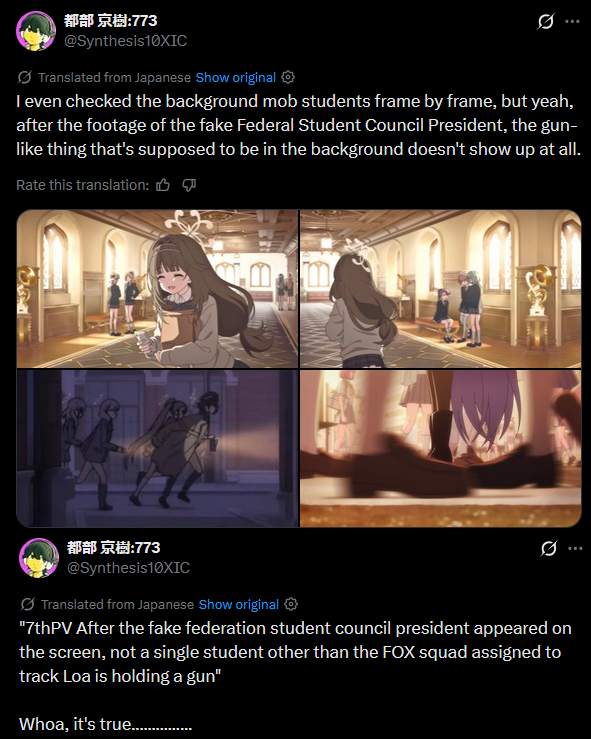Rate first translation with thumbs down
This screenshot has height=739, width=591.
click(189, 185)
